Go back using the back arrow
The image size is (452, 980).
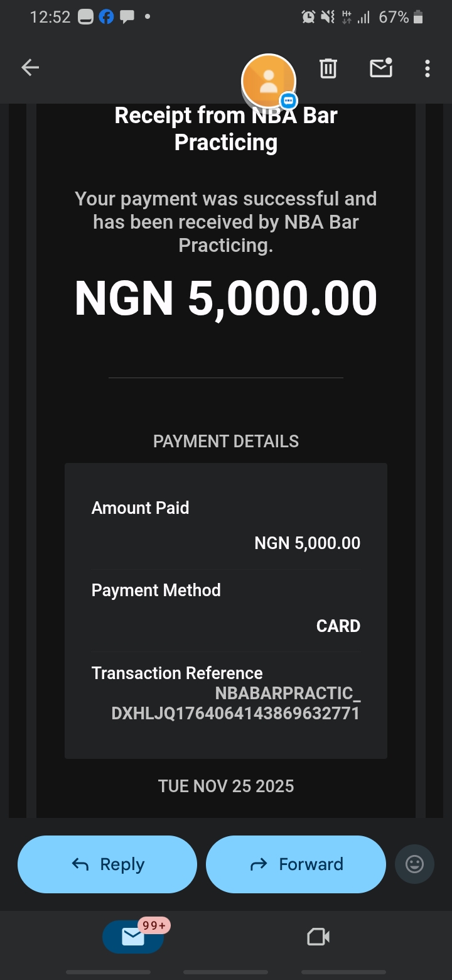pos(30,68)
